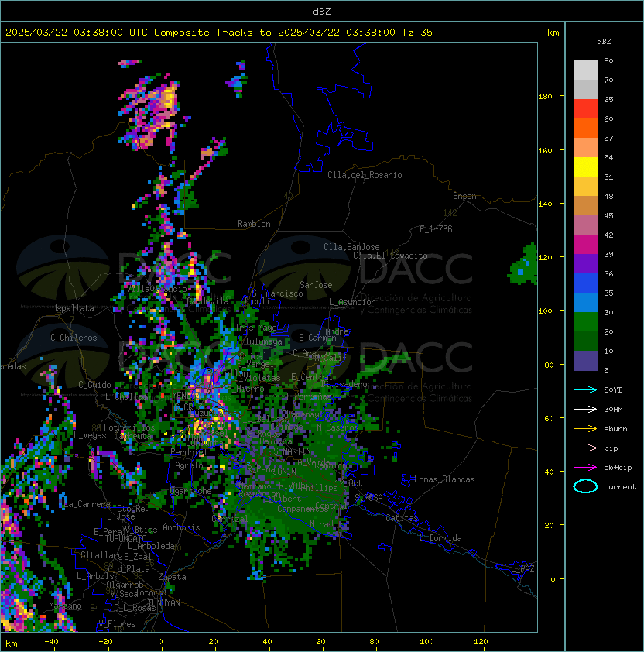
Task: Click the Zapata map label
Action: pyautogui.click(x=172, y=577)
